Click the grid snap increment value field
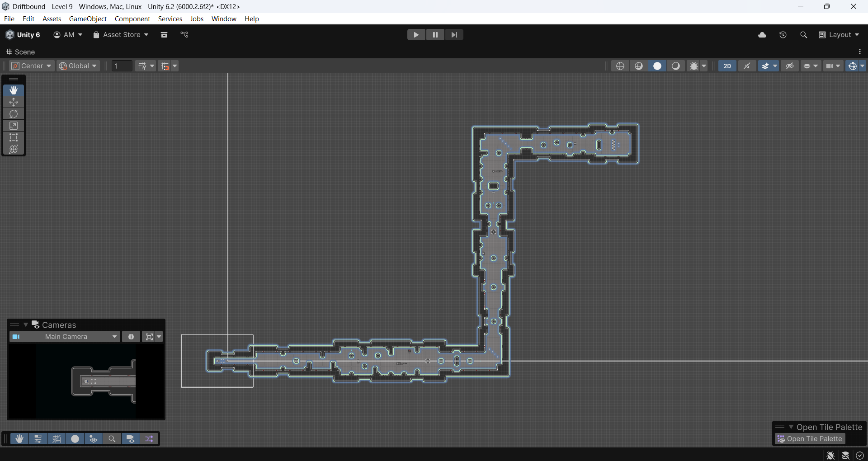Viewport: 868px width, 461px height. click(122, 66)
